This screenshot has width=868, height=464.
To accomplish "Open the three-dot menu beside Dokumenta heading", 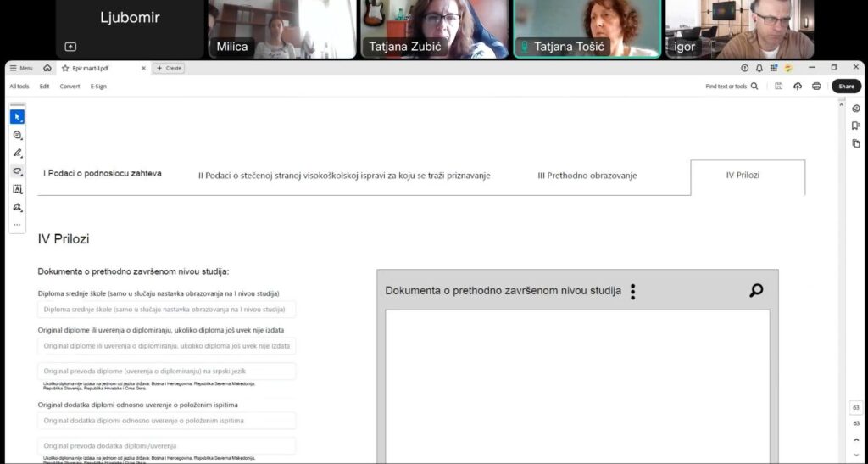I will 632,292.
